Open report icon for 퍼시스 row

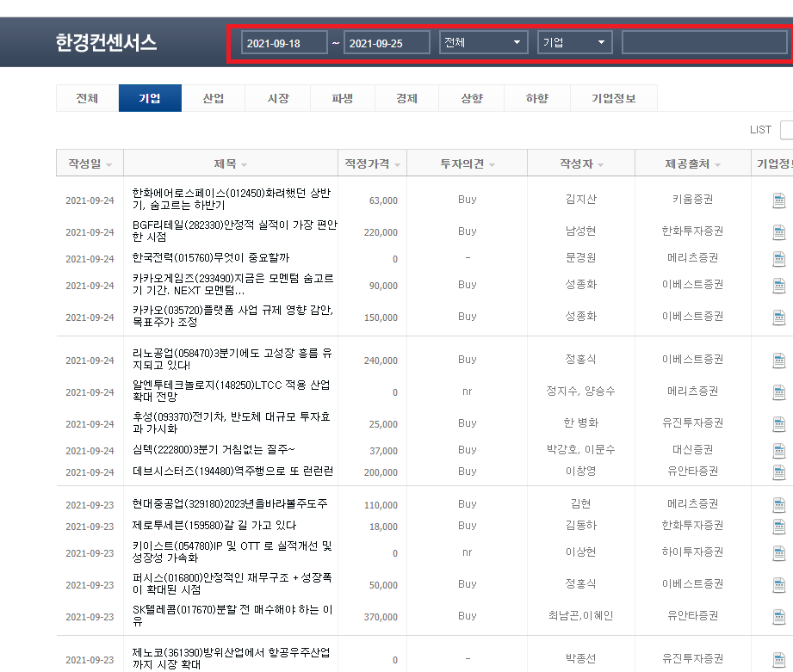click(x=779, y=586)
